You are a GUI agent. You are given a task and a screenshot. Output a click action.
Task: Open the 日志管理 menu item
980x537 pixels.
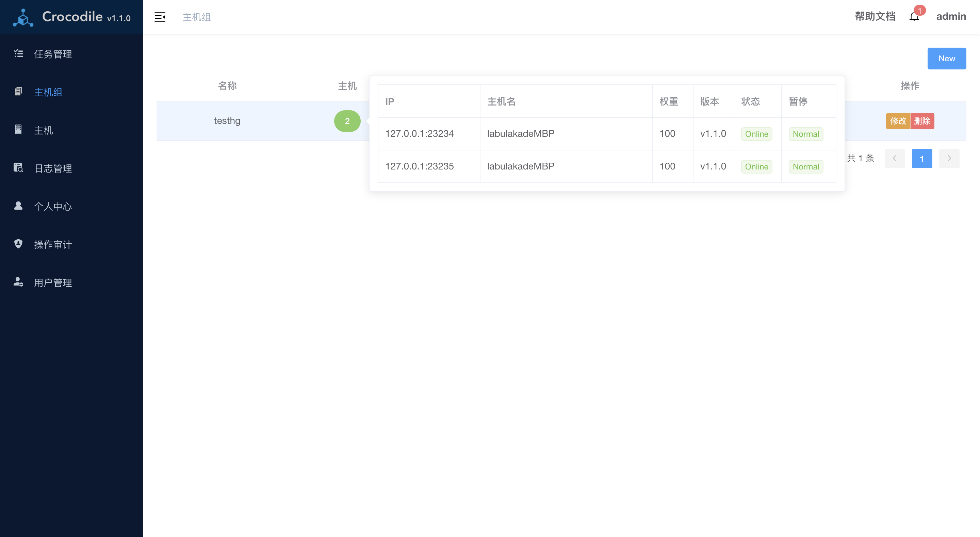(53, 168)
